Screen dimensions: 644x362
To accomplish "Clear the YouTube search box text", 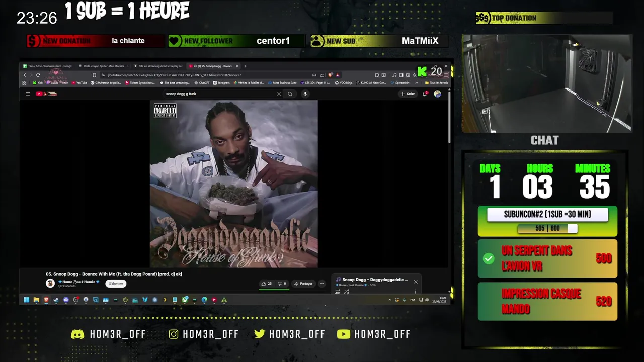I will pos(279,94).
